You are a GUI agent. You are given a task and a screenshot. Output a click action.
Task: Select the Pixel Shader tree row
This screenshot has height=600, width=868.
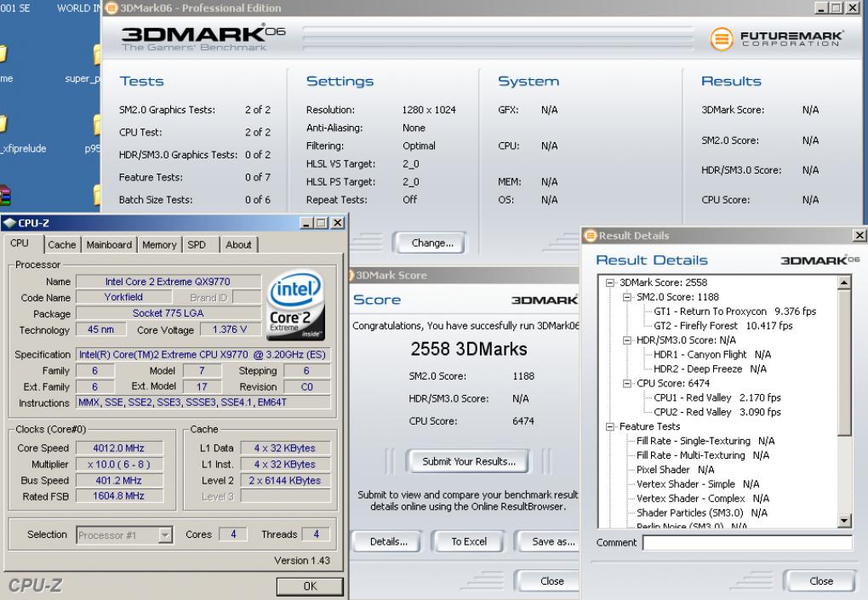(x=675, y=470)
